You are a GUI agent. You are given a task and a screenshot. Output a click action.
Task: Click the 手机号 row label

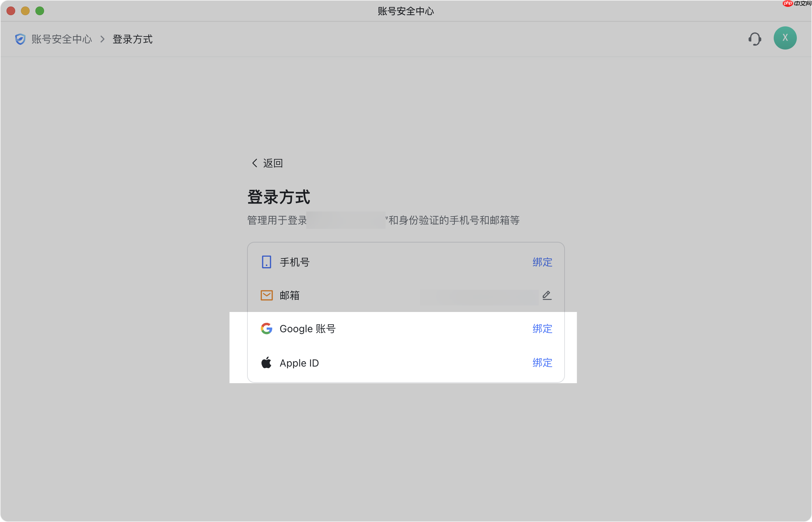tap(295, 262)
